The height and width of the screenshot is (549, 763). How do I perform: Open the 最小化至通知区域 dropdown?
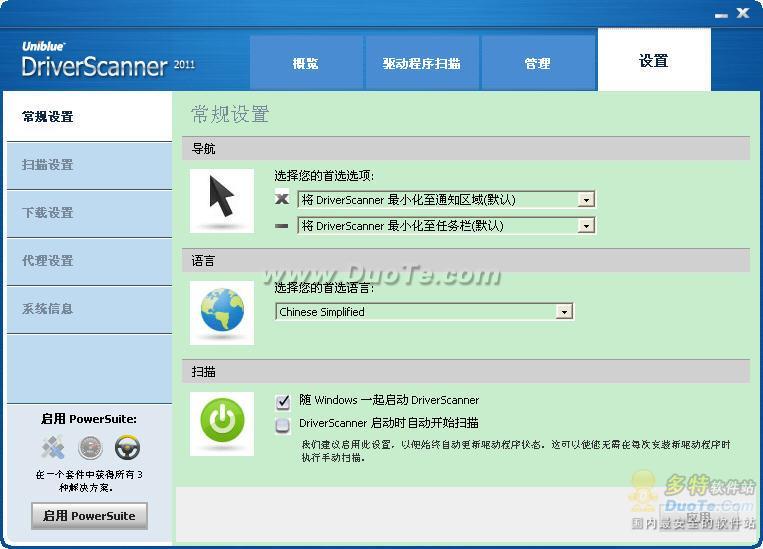pos(446,200)
